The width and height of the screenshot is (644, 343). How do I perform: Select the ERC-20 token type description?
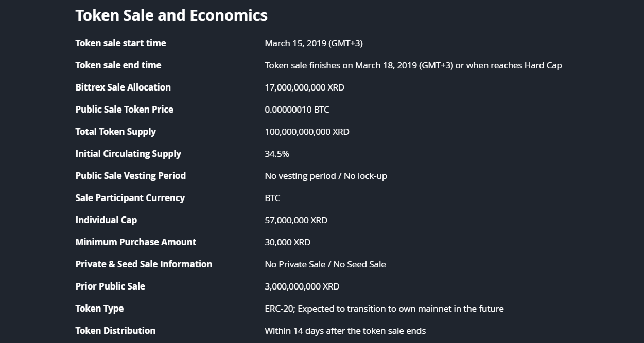[384, 309]
